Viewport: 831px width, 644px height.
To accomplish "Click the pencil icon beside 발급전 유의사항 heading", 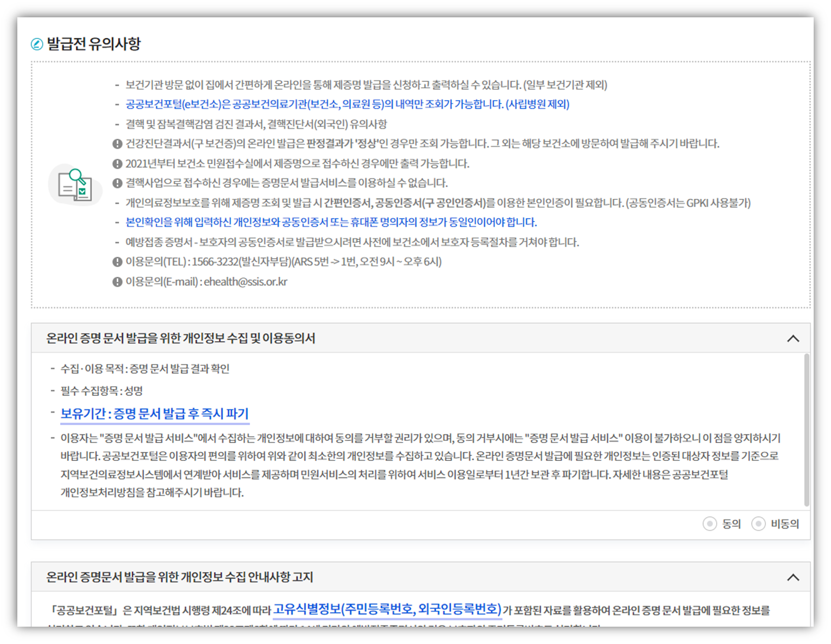I will 36,44.
